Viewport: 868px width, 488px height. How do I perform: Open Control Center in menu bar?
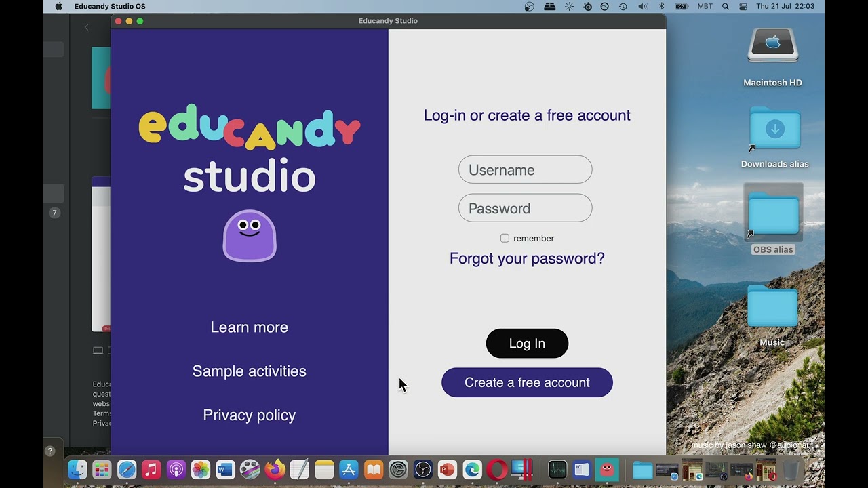coord(743,7)
